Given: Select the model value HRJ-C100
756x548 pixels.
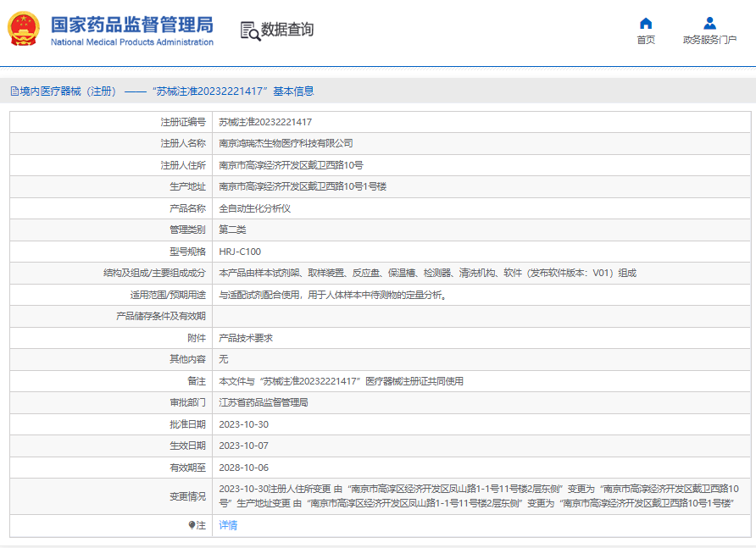Looking at the screenshot, I should click(x=240, y=252).
